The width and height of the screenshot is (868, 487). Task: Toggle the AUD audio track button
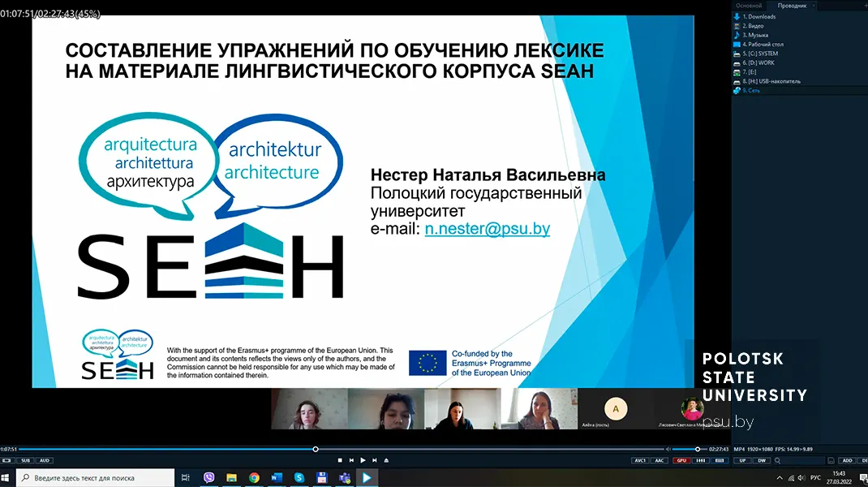(45, 460)
